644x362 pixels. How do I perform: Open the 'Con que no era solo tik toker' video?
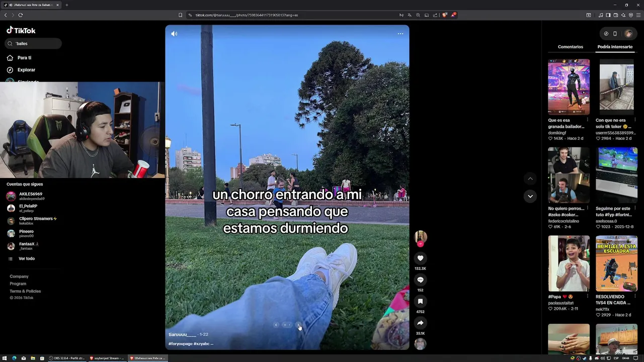(x=616, y=87)
